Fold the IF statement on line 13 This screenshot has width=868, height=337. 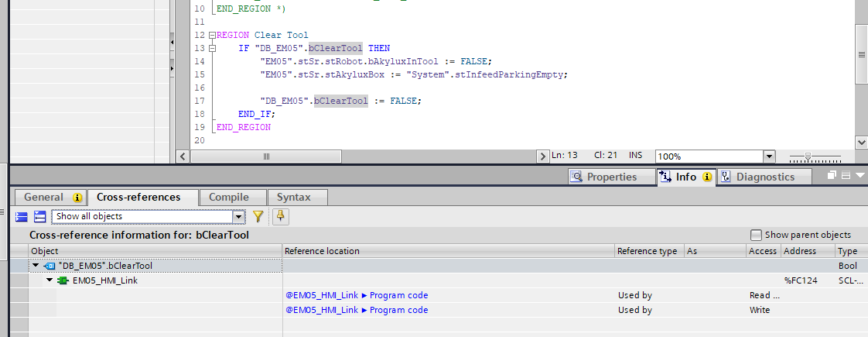(212, 49)
